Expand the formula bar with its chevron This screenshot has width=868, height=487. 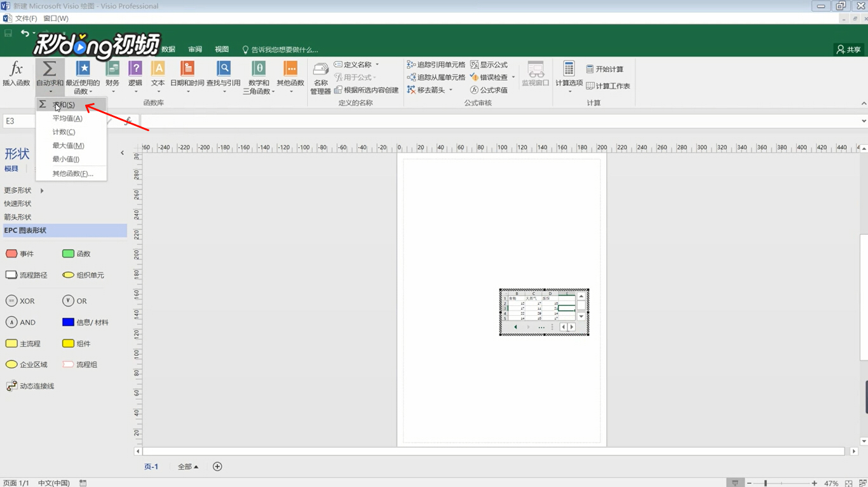coord(864,121)
